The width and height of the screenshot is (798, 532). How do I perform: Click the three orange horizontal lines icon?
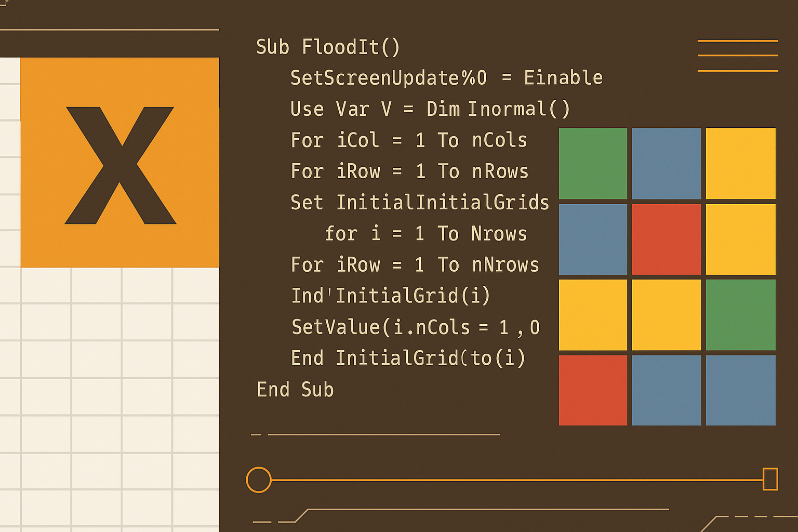point(737,56)
